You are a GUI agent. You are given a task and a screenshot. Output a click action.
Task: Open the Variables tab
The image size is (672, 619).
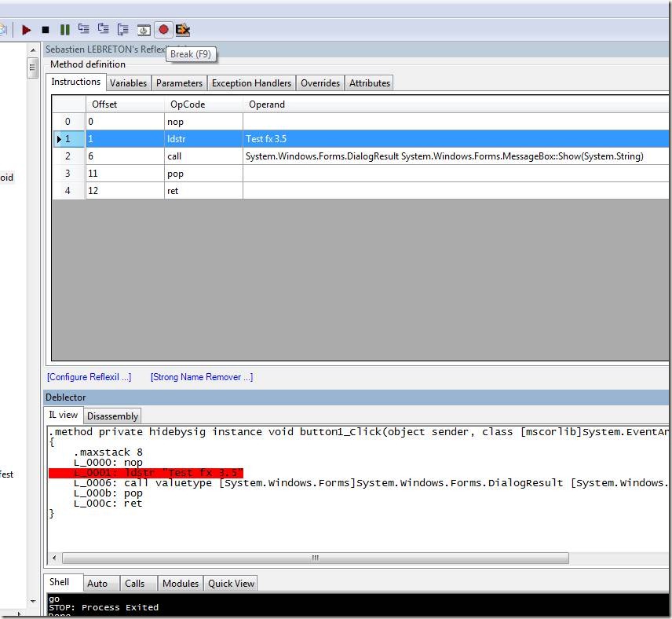[128, 82]
